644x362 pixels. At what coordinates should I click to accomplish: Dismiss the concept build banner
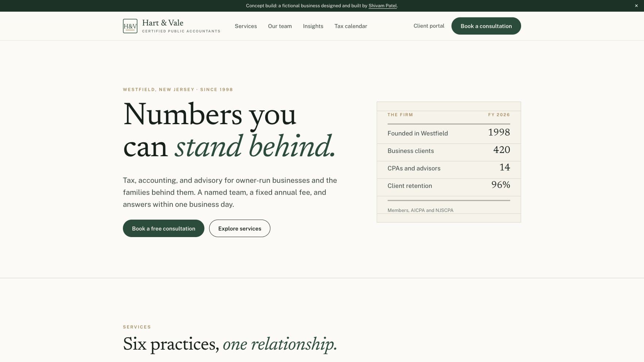point(636,6)
